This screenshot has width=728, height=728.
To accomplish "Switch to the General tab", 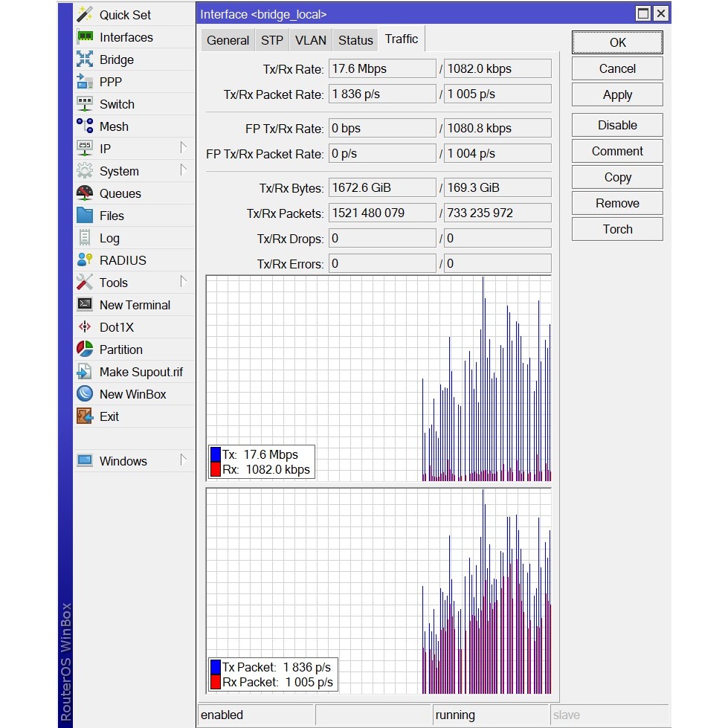I will pos(228,40).
